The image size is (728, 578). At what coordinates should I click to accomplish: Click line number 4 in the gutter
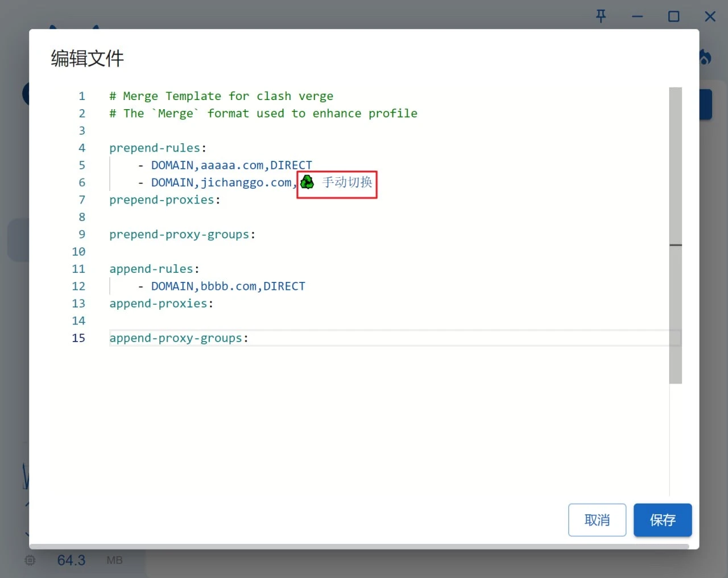tap(82, 148)
